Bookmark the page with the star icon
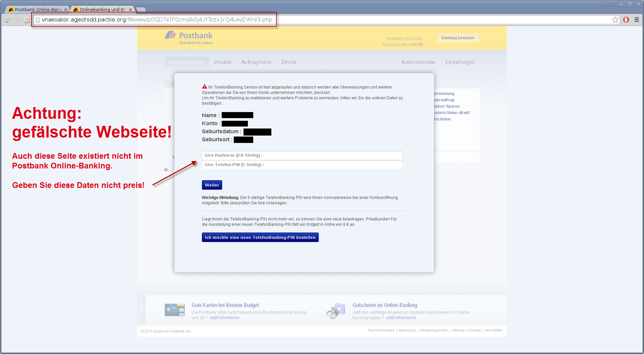Image resolution: width=644 pixels, height=354 pixels. [615, 20]
